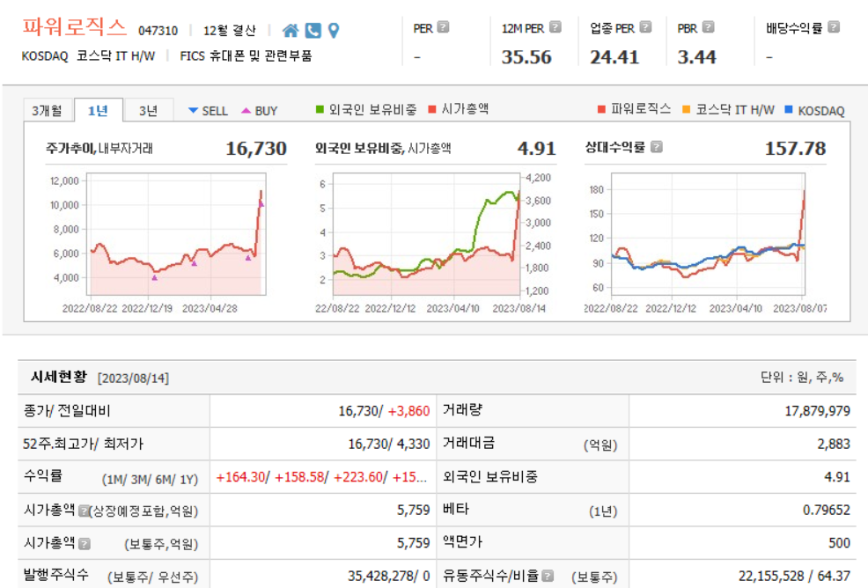Screen dimensions: 868x588
Task: Click the 1M return +164.30
Action: coord(240,477)
